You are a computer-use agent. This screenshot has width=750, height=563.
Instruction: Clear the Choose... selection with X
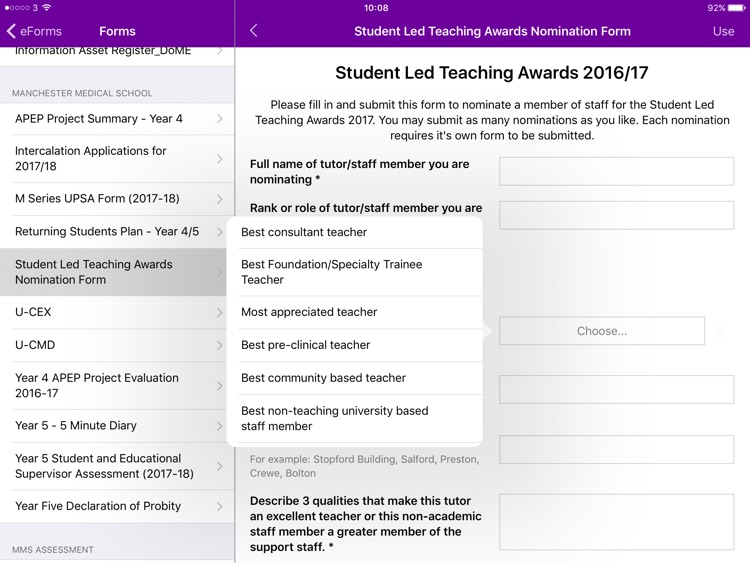(720, 331)
